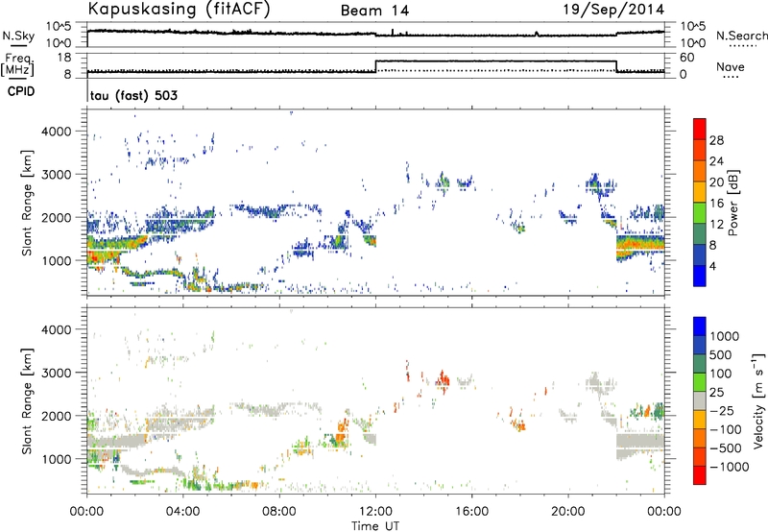Screen dimensions: 768x532
Task: Click the 'Kapuskasing (fitACF)' title text
Action: coord(179,10)
